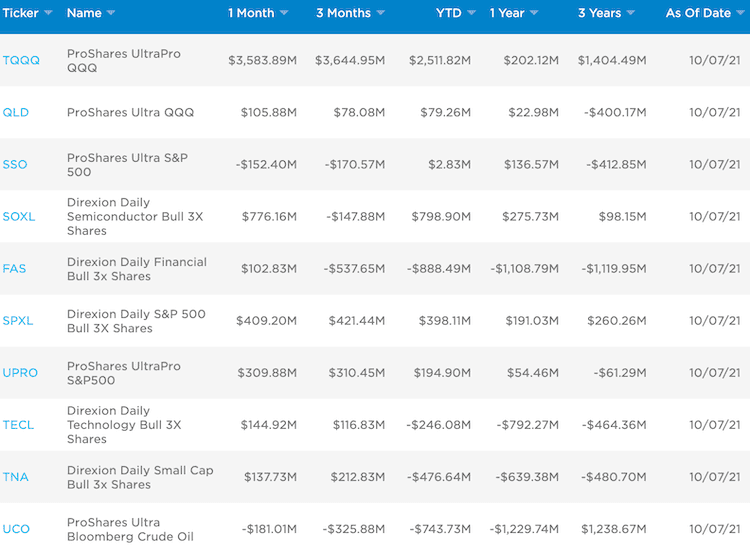The image size is (750, 553).
Task: Select Direxion Daily Semiconductor Bull 3X Shares
Action: tap(135, 217)
